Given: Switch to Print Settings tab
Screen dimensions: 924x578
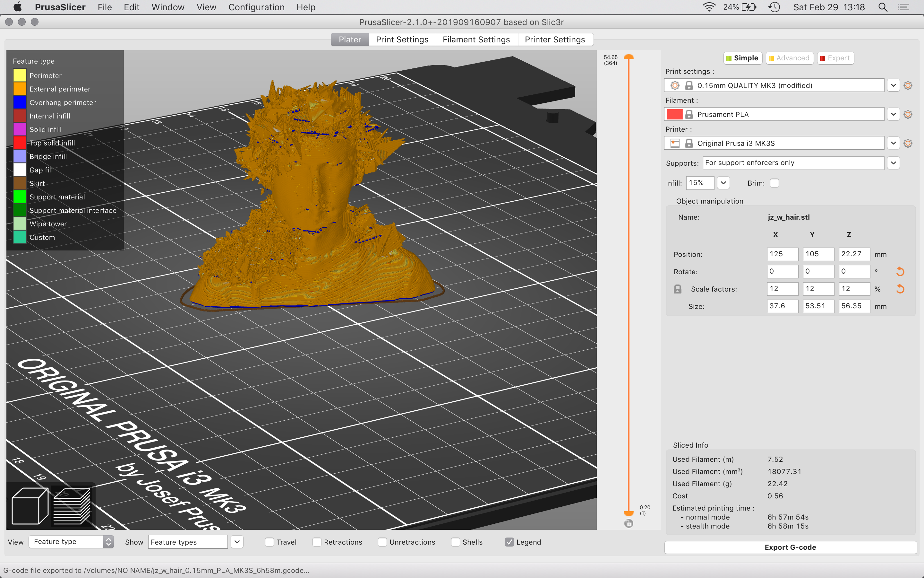Looking at the screenshot, I should (x=402, y=39).
